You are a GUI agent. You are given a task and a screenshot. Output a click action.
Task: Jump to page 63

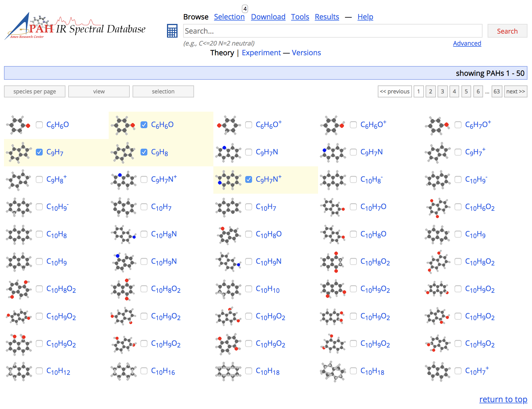[497, 91]
